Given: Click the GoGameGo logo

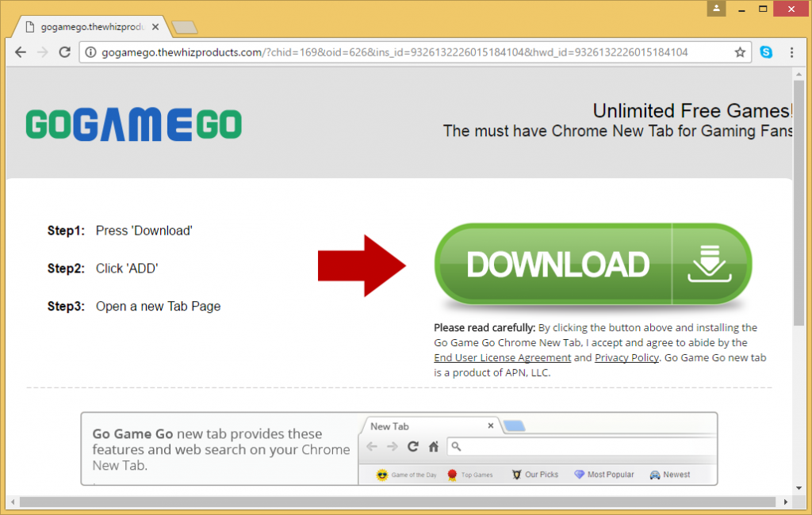Looking at the screenshot, I should pyautogui.click(x=133, y=124).
